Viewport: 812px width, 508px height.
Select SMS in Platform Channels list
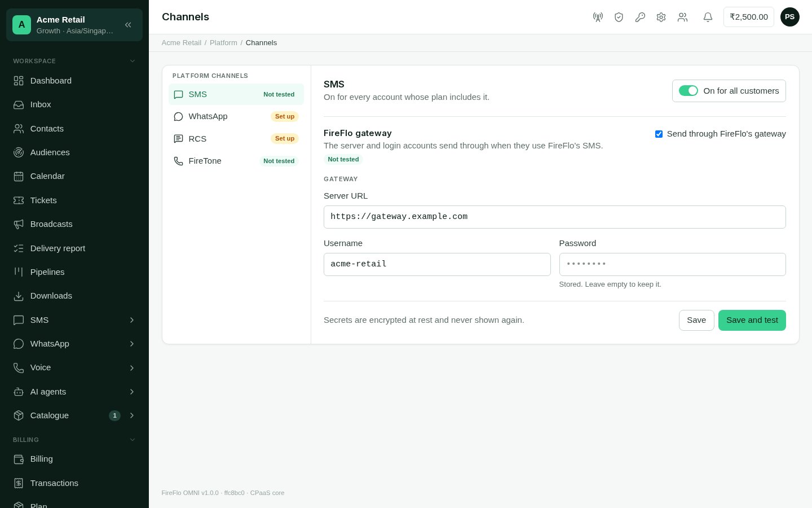tap(236, 94)
